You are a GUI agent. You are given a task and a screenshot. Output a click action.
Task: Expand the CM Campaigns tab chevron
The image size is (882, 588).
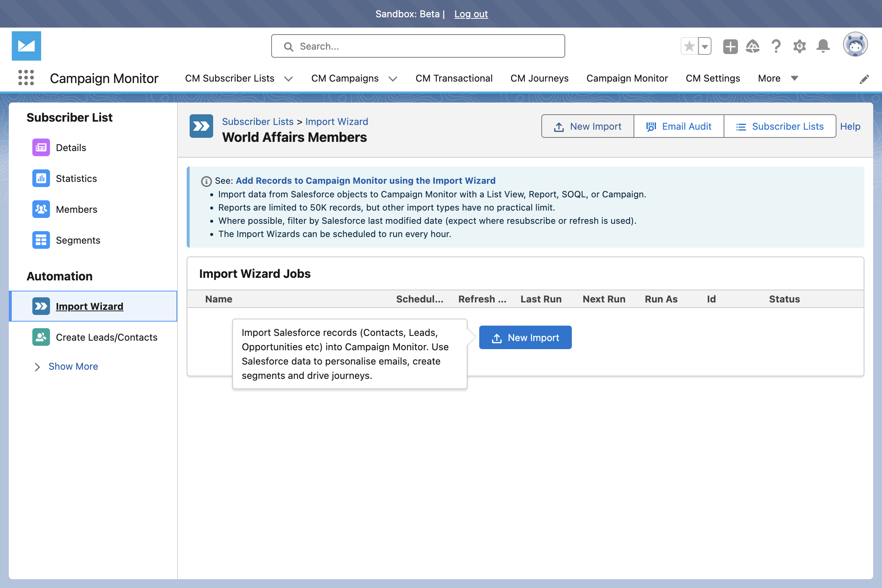(392, 79)
